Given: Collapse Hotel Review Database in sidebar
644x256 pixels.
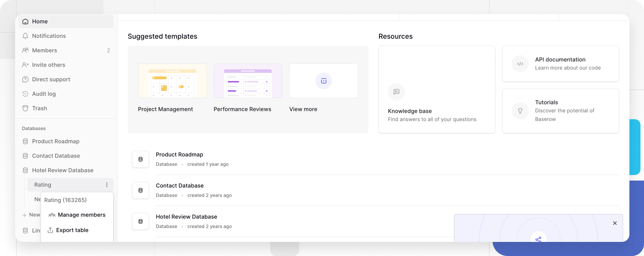Looking at the screenshot, I should click(63, 170).
